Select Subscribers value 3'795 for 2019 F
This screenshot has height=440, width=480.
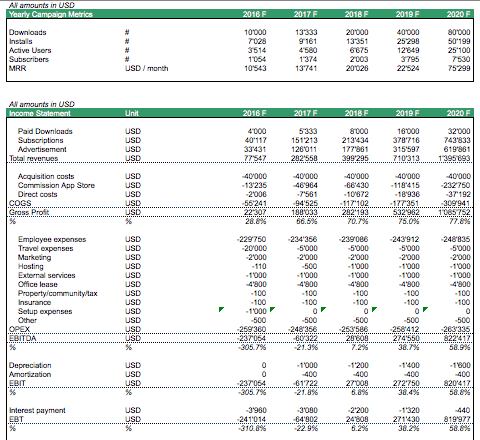tap(410, 59)
